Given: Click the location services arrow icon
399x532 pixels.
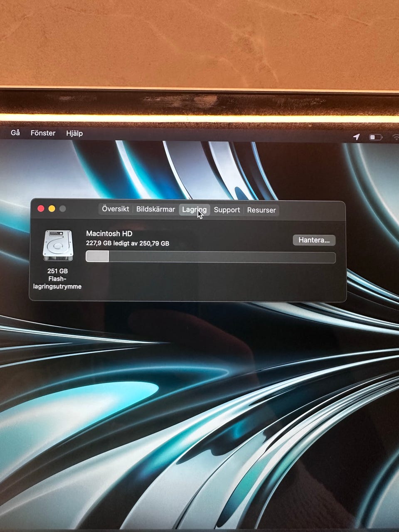Looking at the screenshot, I should [357, 137].
